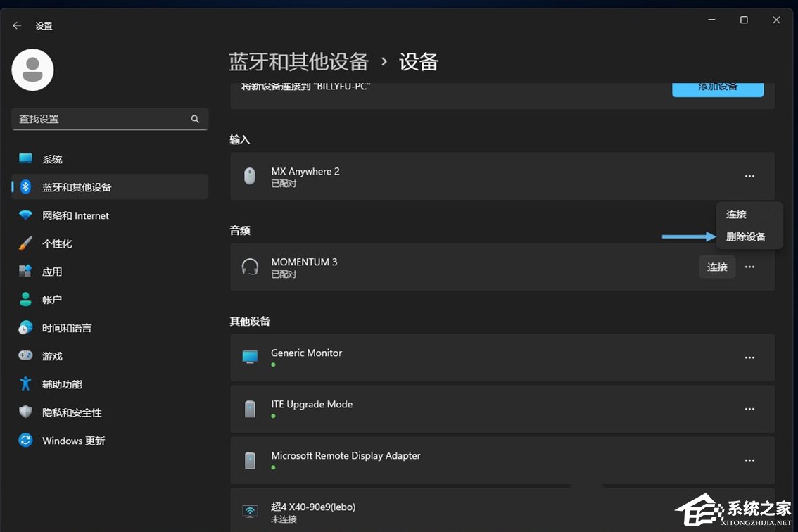Image resolution: width=798 pixels, height=532 pixels.
Task: Open Windows 更新 page
Action: pos(73,441)
